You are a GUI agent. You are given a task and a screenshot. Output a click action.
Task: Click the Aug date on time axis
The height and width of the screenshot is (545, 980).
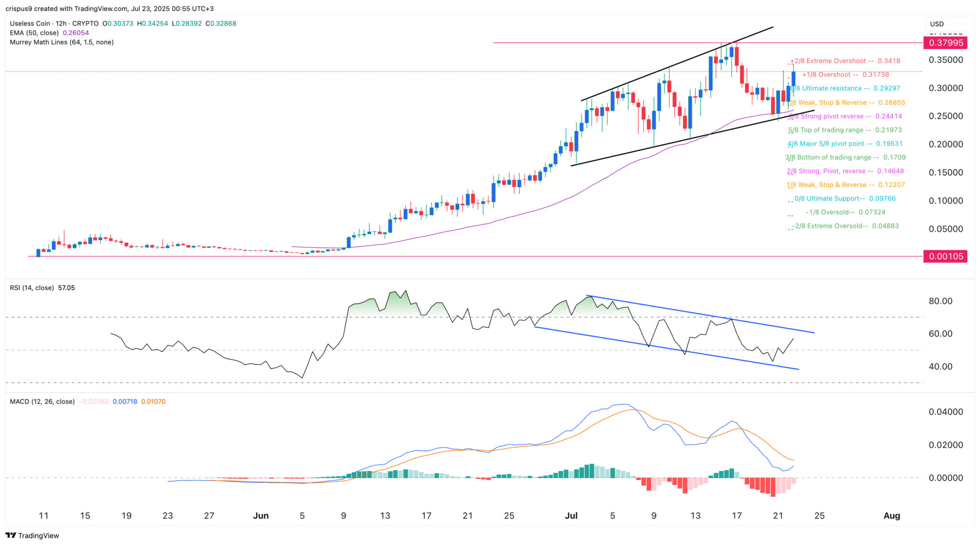(x=892, y=516)
